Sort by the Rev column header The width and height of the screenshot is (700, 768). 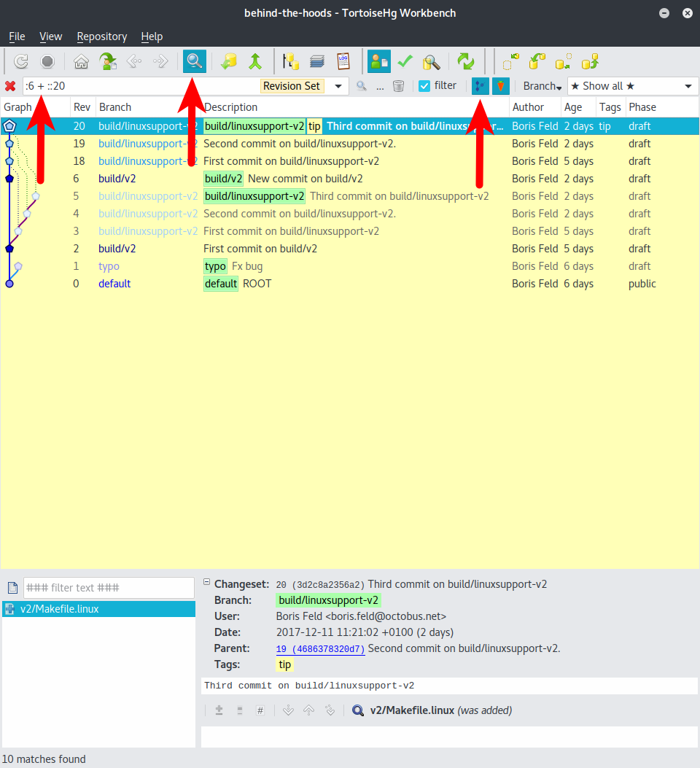click(x=82, y=107)
